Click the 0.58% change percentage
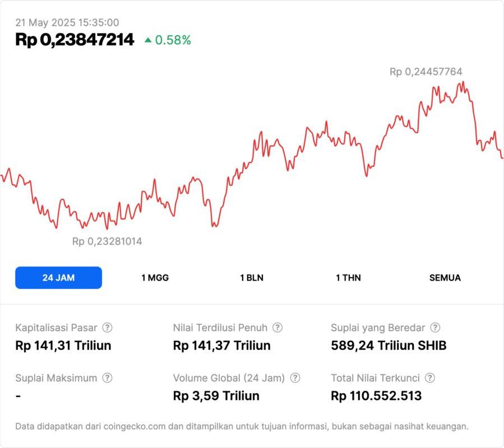Screen dimensions: 504x448 (173, 40)
